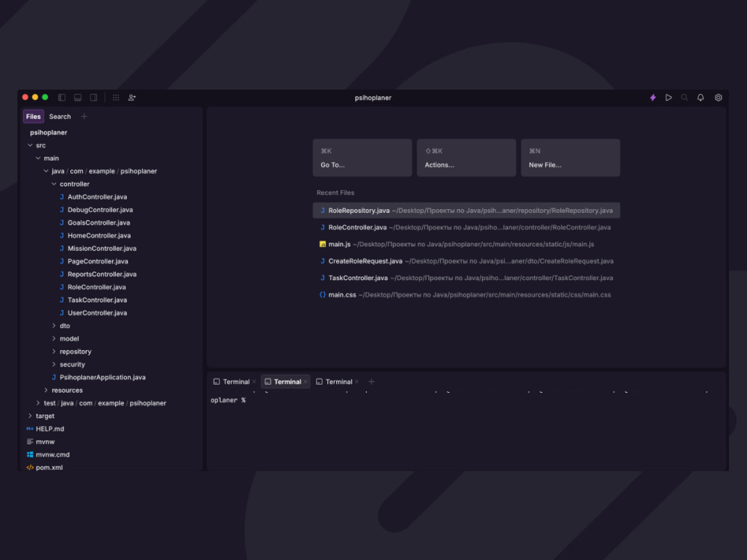Open the mvnw file
Image resolution: width=747 pixels, height=560 pixels.
[x=46, y=441]
